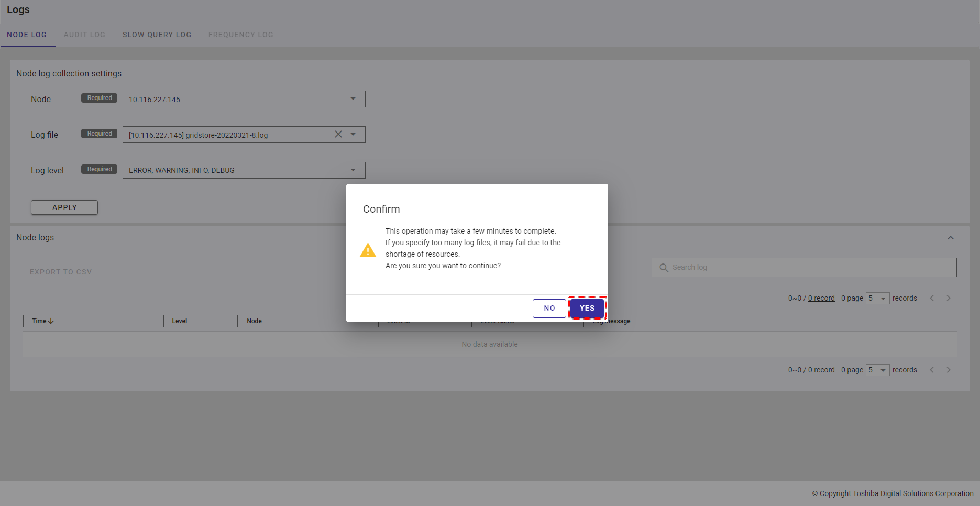Click the yellow warning triangle icon
The image size is (980, 506).
point(368,250)
